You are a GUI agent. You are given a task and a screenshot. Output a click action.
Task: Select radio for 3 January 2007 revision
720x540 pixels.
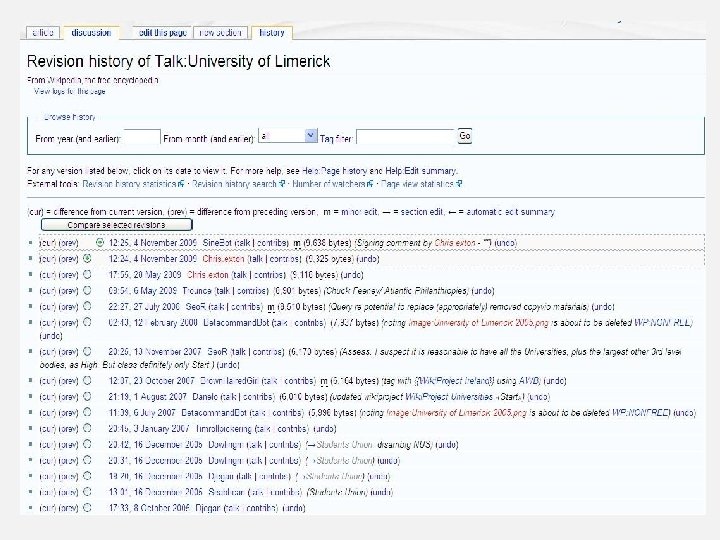87,428
